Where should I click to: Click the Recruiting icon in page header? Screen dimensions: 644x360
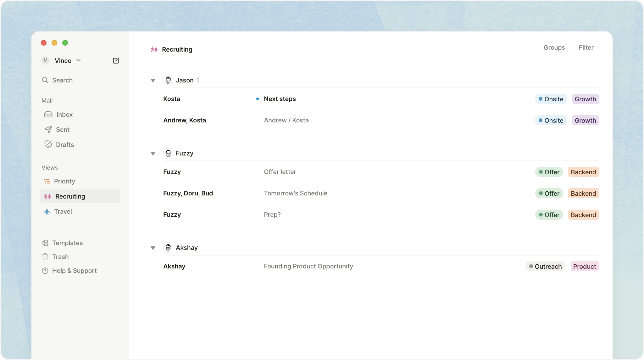click(154, 49)
